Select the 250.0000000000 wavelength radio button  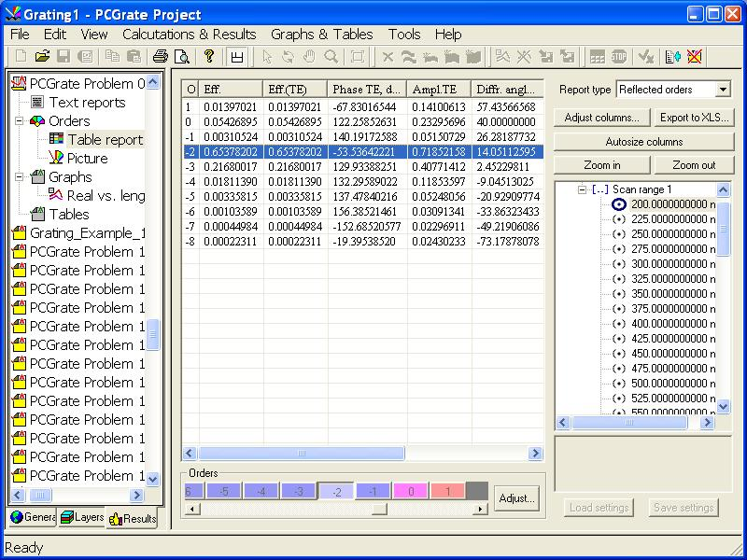point(618,234)
